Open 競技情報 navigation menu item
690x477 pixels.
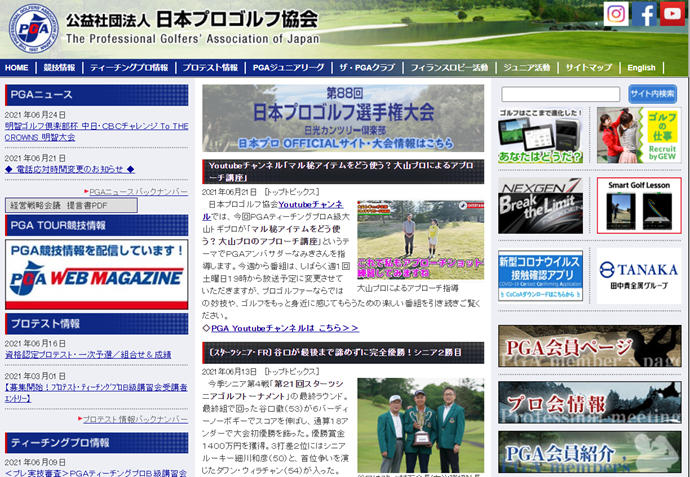click(x=59, y=68)
